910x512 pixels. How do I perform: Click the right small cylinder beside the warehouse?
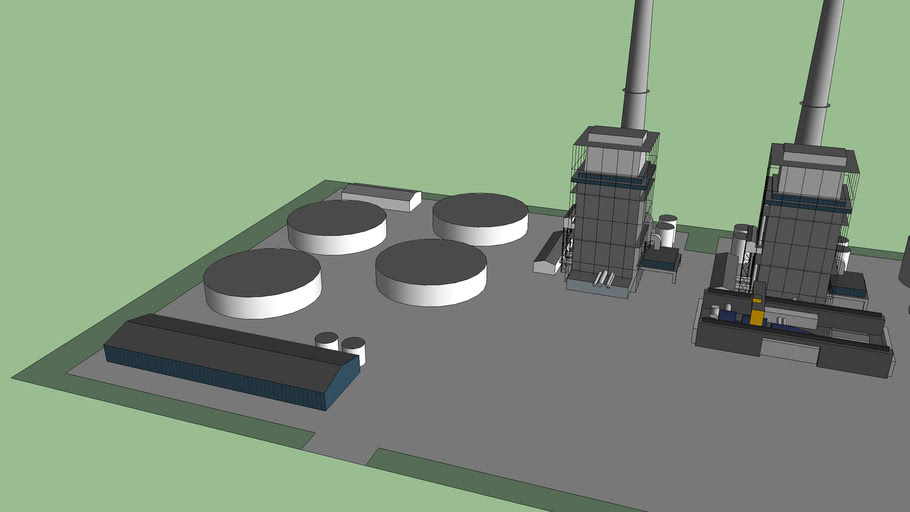(x=353, y=348)
